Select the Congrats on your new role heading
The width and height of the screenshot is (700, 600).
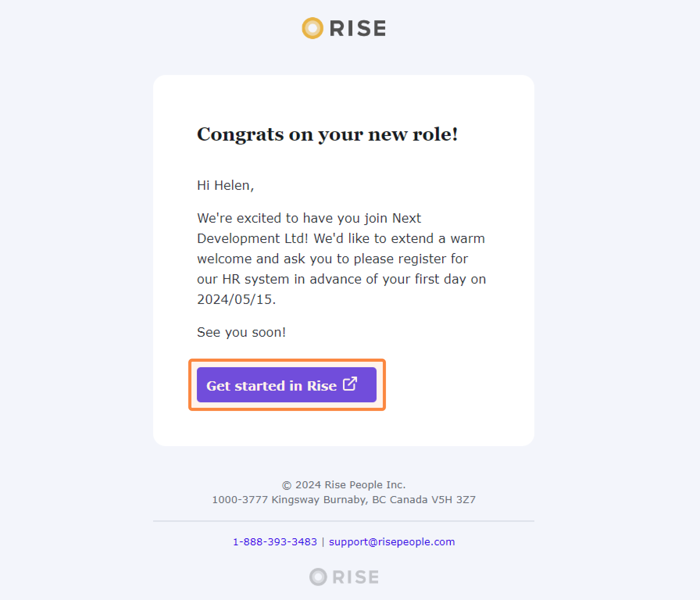point(327,134)
